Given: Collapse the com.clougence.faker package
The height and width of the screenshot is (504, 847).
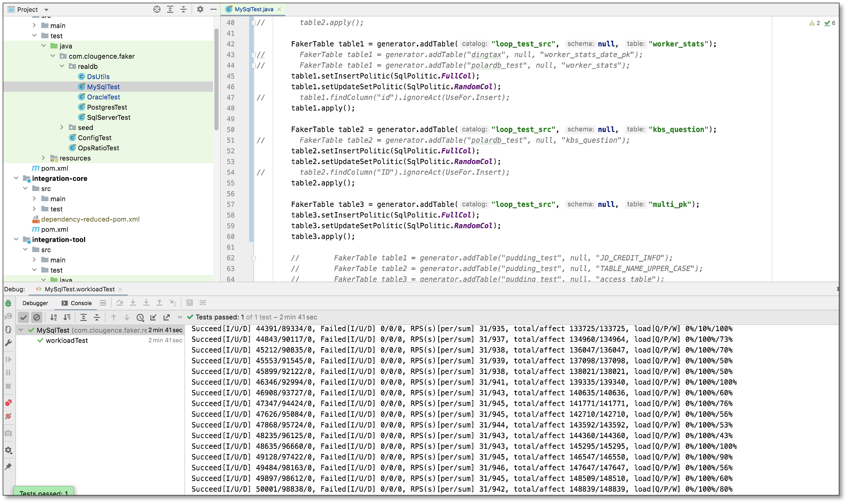Looking at the screenshot, I should tap(53, 56).
